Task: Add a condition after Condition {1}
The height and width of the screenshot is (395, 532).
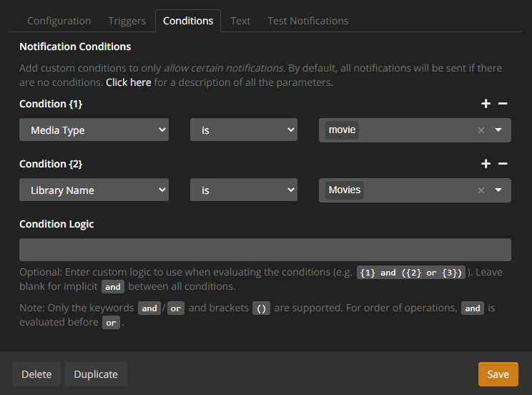Action: click(486, 104)
